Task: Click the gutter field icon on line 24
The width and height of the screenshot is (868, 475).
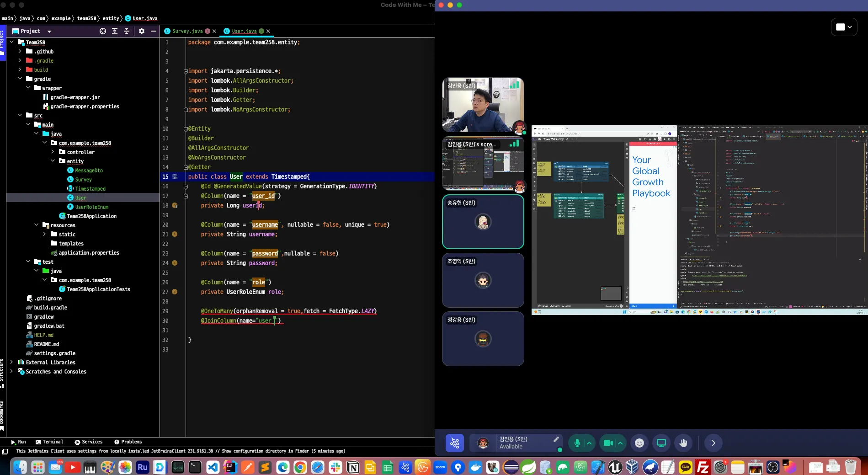Action: point(175,263)
